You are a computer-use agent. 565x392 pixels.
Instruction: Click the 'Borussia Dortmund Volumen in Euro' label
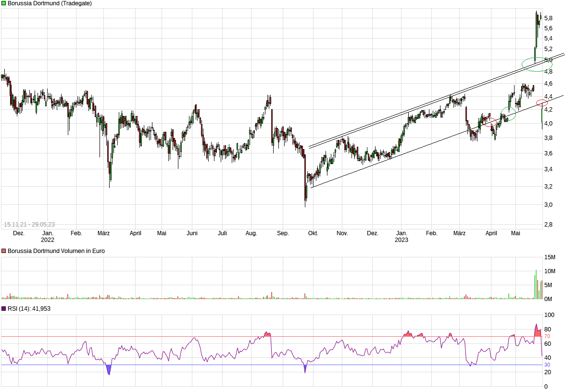click(56, 251)
